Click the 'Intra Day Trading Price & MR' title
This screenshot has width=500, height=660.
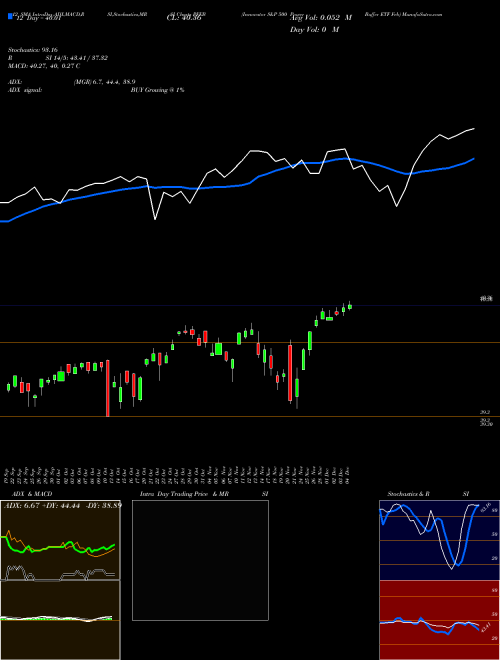click(x=184, y=494)
